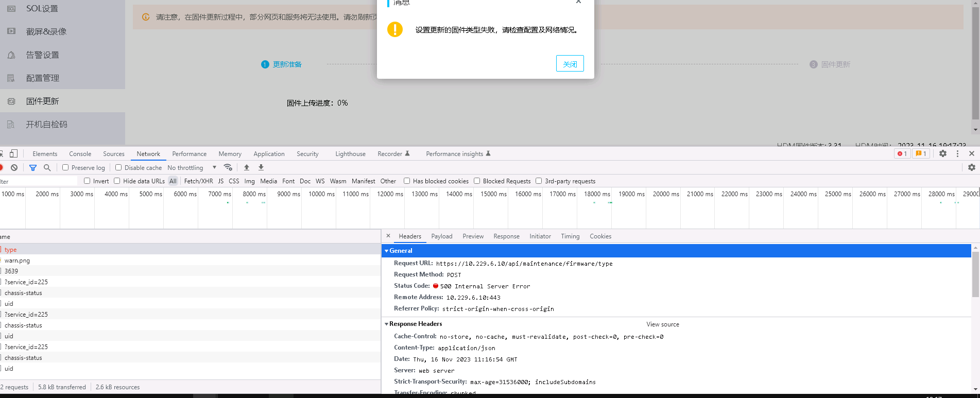
Task: Filter requests by Fetch/XHR
Action: [x=198, y=181]
